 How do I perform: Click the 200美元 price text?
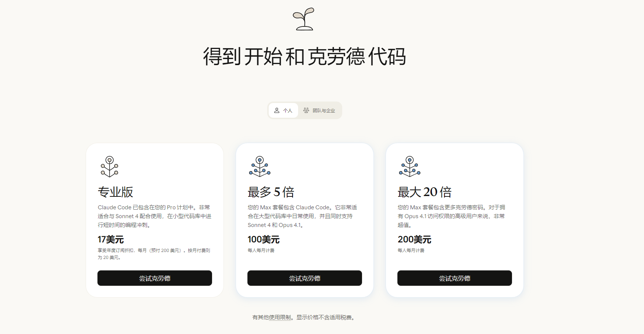414,239
